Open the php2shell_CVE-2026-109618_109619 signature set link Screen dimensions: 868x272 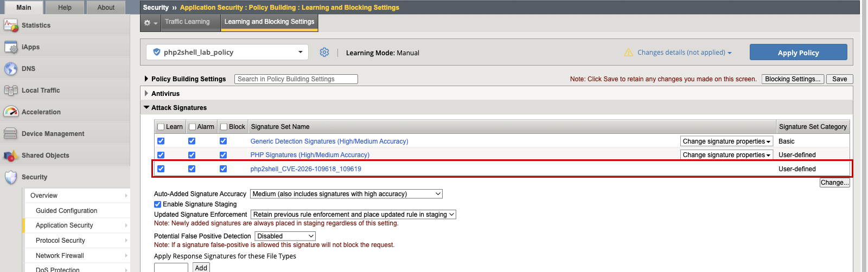306,169
